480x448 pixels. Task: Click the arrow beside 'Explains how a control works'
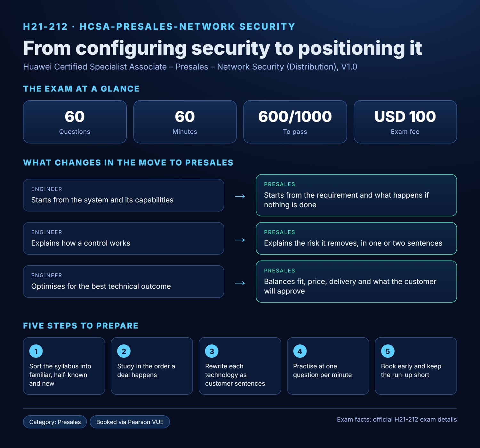pos(240,240)
